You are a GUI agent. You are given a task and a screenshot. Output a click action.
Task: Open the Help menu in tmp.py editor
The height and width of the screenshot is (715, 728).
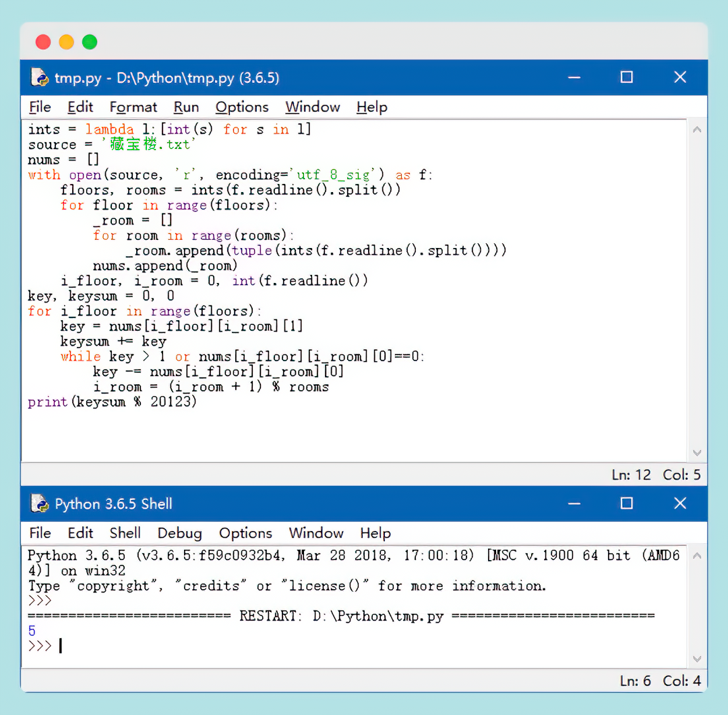[372, 107]
